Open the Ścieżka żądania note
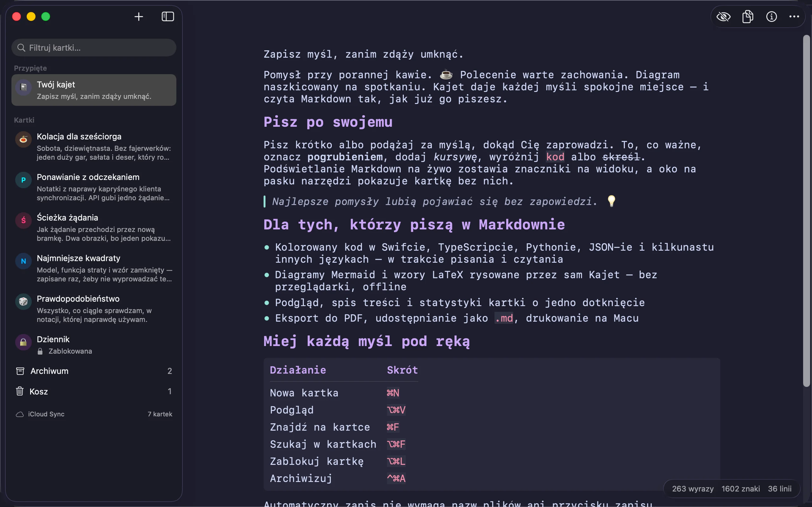This screenshot has height=507, width=812. tap(94, 228)
